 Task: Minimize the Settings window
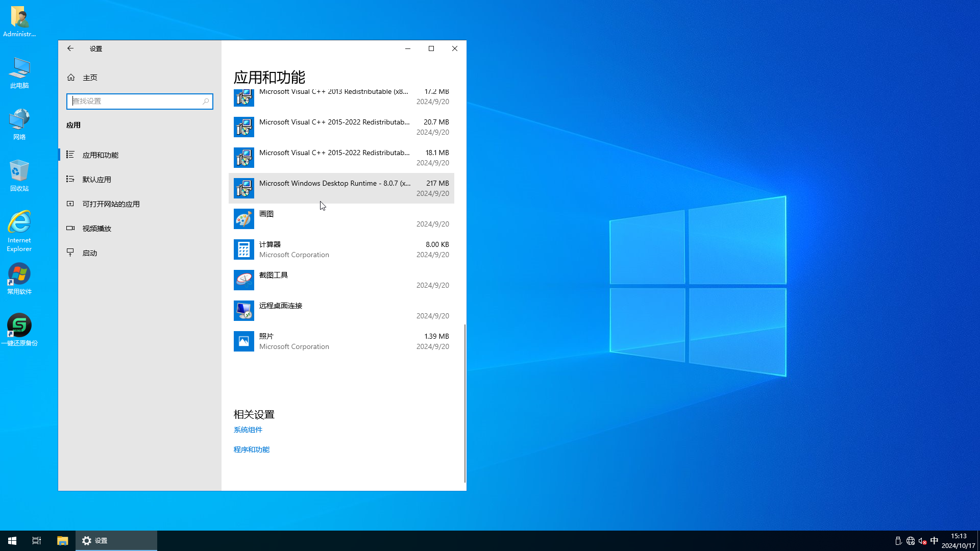click(408, 48)
